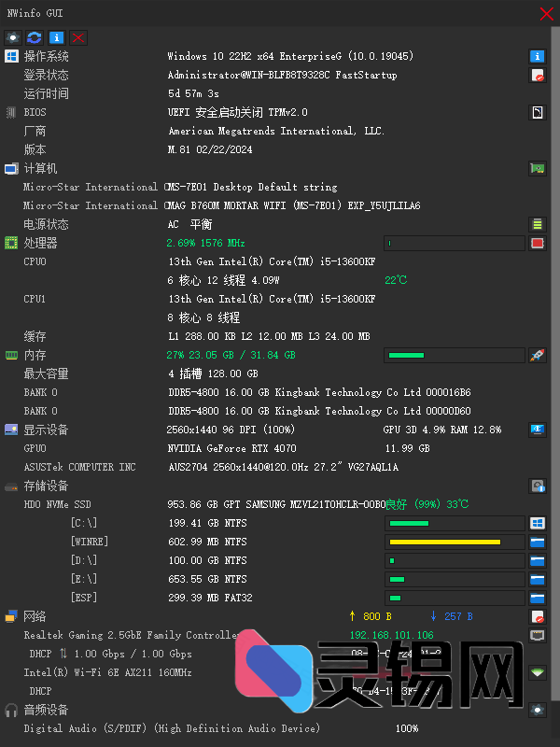560x747 pixels.
Task: Click the disk info icon on 存储设备 row
Action: (538, 486)
